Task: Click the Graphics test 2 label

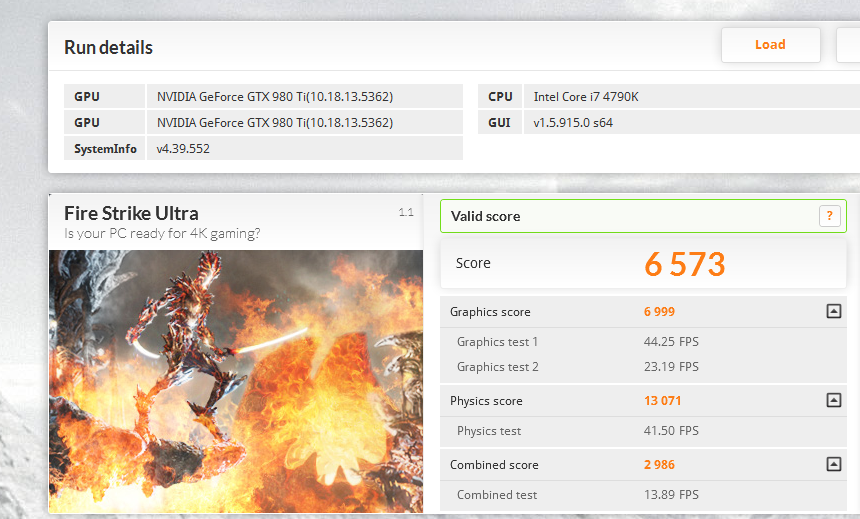Action: coord(497,366)
